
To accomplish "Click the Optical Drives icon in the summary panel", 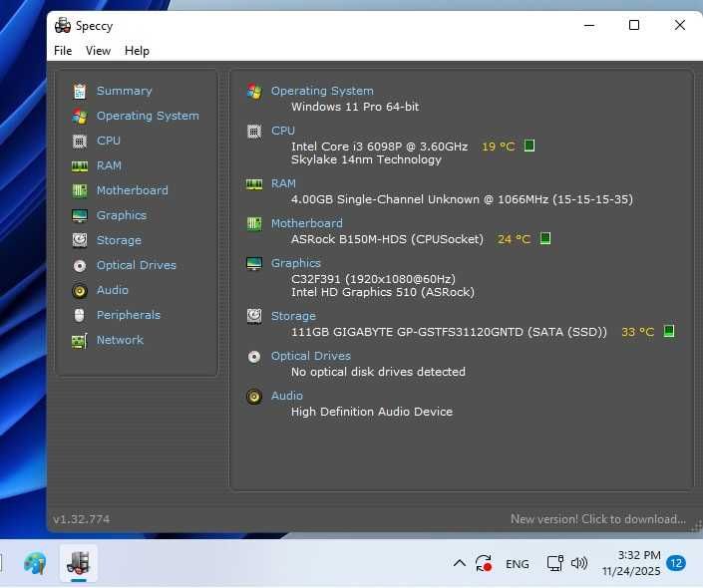I will 254,357.
